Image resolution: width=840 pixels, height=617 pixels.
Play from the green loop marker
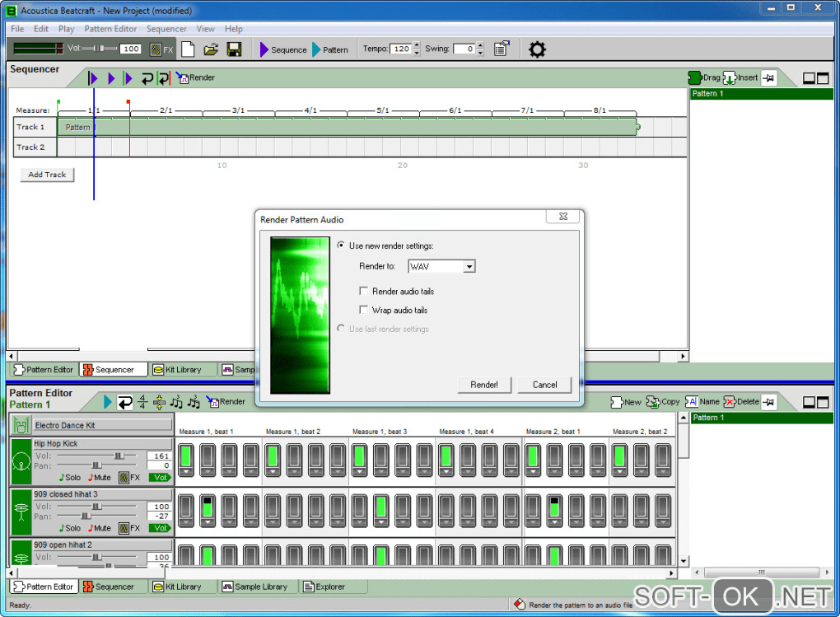[128, 78]
